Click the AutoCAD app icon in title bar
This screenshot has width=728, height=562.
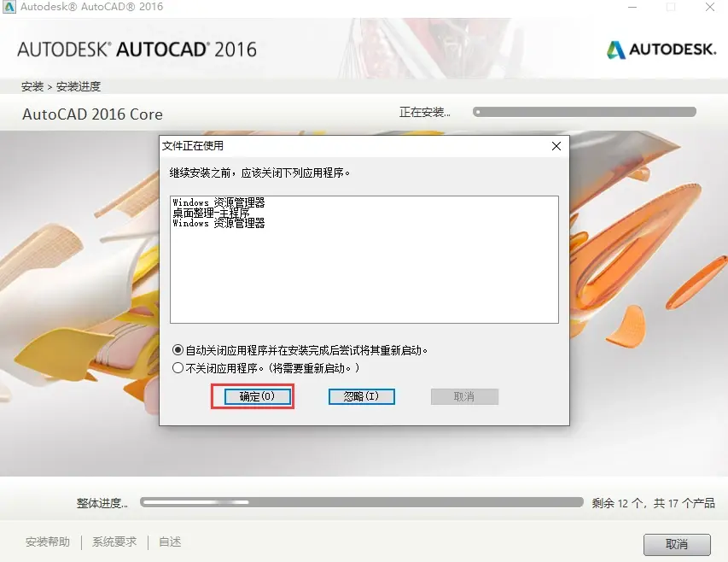(x=9, y=7)
